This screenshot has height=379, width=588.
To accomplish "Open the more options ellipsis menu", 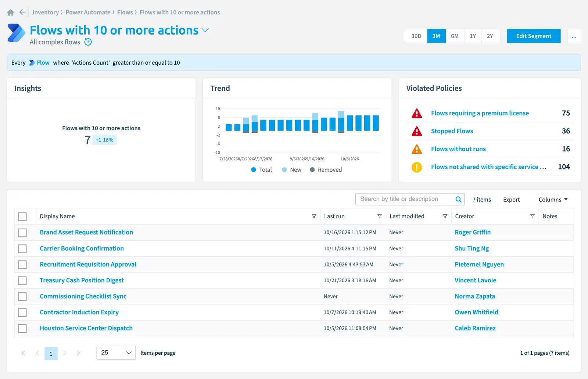I will tap(574, 36).
